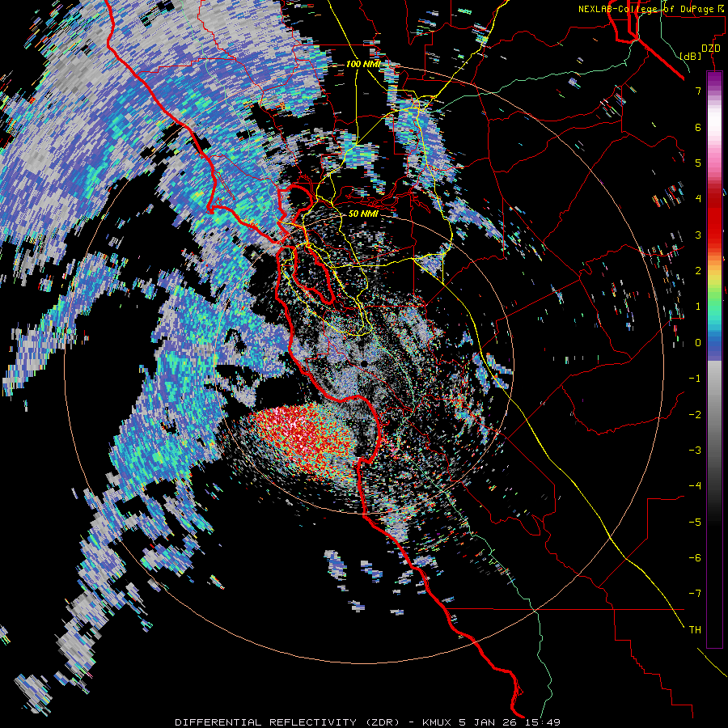Image resolution: width=728 pixels, height=728 pixels.
Task: Click the -6 dB scale label
Action: click(x=695, y=558)
